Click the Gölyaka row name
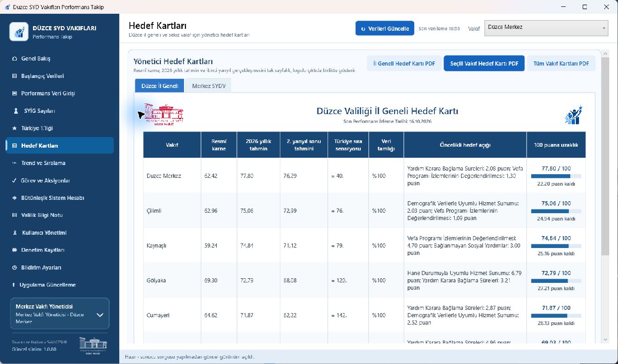The image size is (618, 364). click(x=156, y=281)
